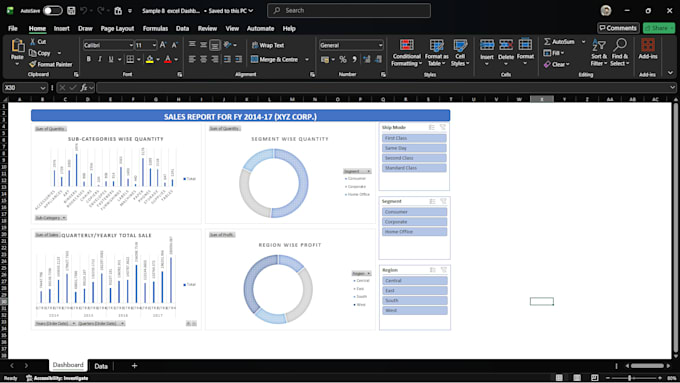This screenshot has height=383, width=680.
Task: Click the Percent Style icon
Action: coord(343,59)
